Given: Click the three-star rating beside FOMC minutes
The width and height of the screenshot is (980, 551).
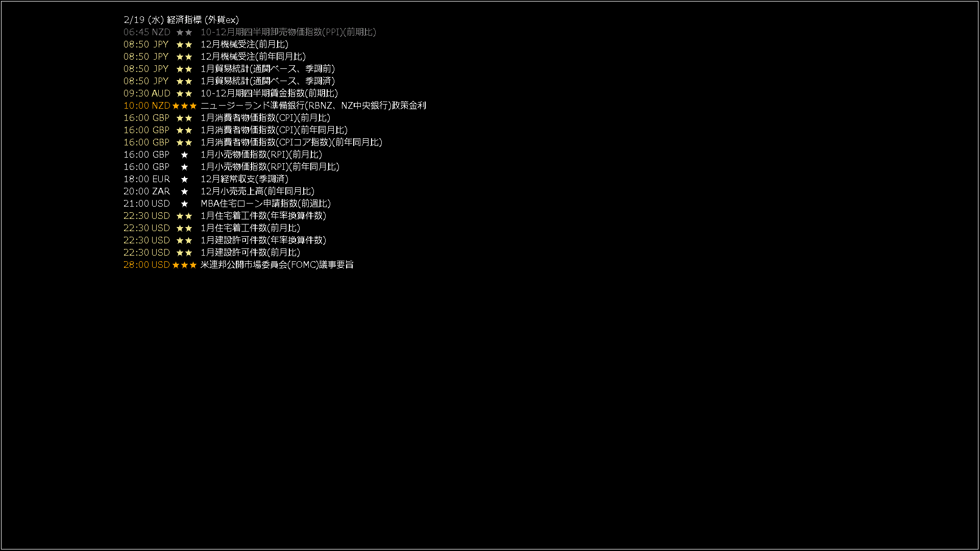Looking at the screenshot, I should pos(184,265).
